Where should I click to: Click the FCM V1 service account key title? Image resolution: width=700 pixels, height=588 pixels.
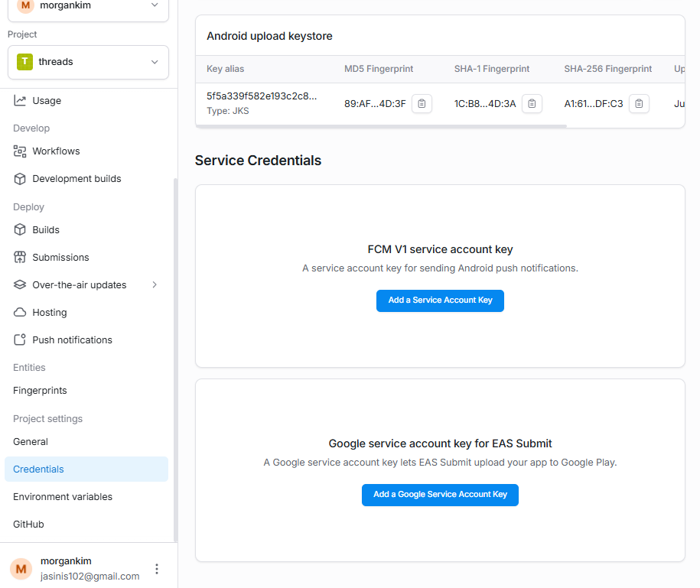click(x=440, y=249)
